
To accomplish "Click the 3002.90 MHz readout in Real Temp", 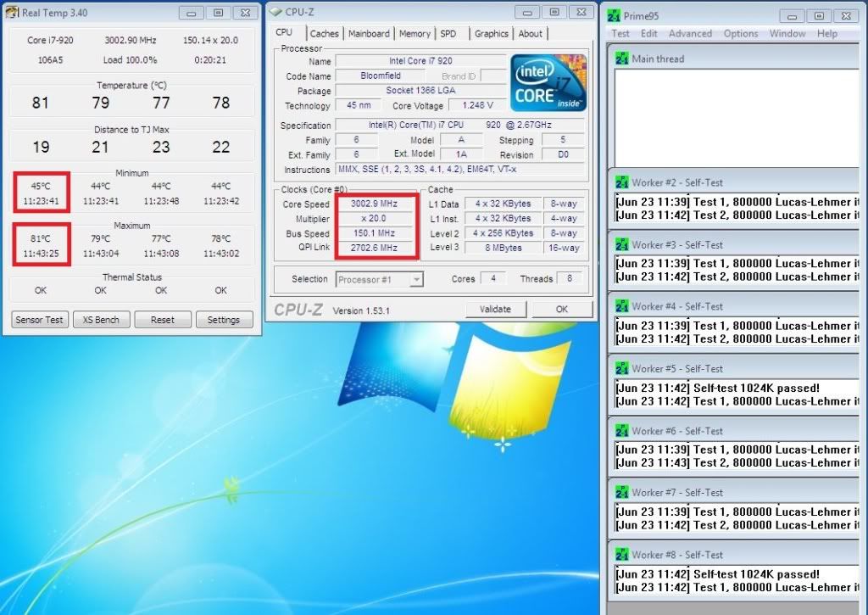I will (x=131, y=40).
